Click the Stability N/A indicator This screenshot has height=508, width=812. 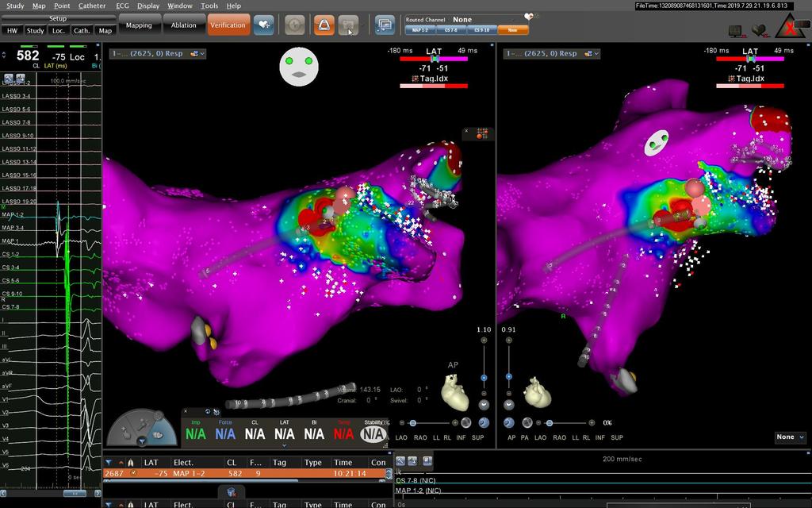click(x=373, y=433)
